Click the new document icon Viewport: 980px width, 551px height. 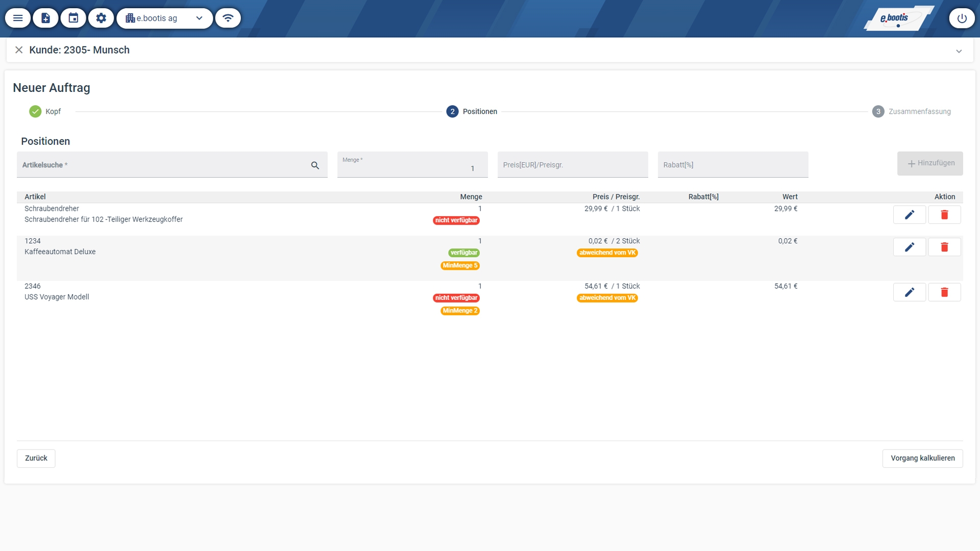(45, 18)
